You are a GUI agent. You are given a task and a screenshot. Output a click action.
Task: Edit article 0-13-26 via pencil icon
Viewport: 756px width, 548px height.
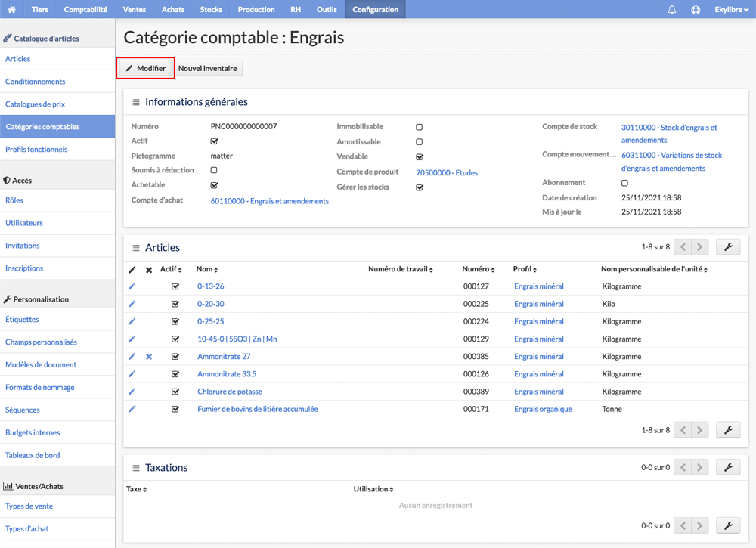pyautogui.click(x=132, y=286)
